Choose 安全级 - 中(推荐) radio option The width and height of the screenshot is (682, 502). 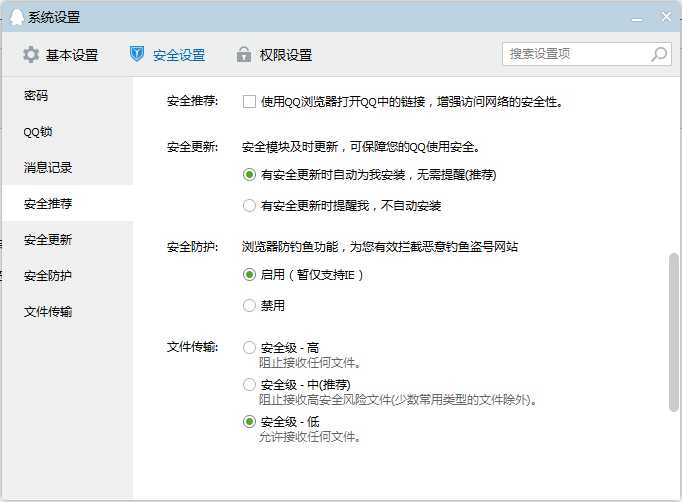click(249, 385)
